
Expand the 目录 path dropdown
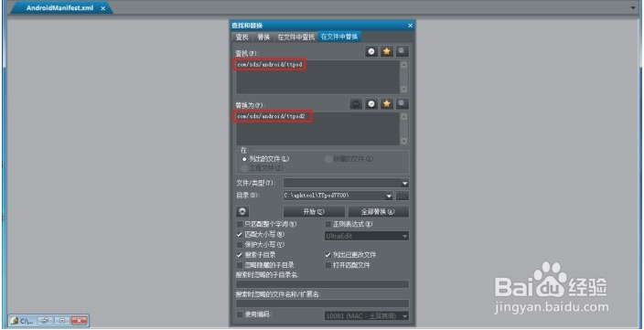point(389,197)
